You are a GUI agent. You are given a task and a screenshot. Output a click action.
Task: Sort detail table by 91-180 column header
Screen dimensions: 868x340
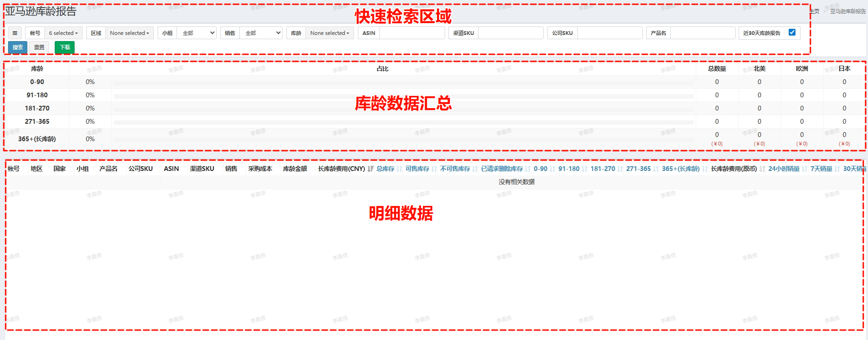pyautogui.click(x=569, y=169)
